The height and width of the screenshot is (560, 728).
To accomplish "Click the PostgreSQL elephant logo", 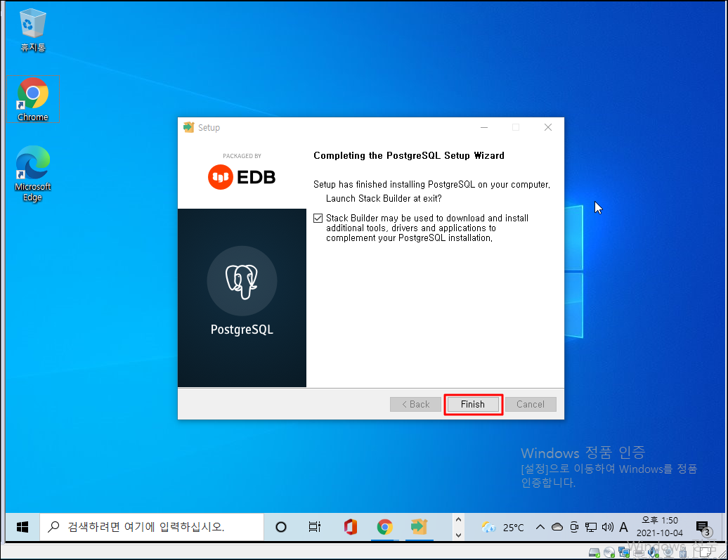I will [x=242, y=281].
